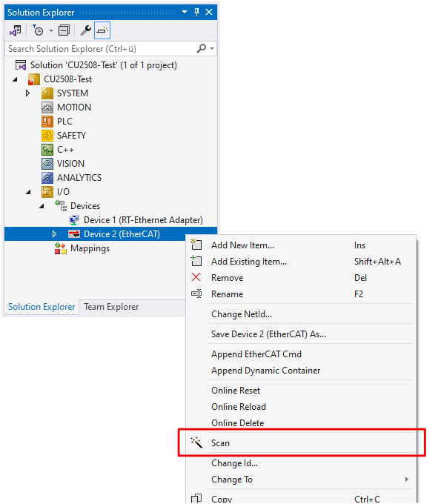Screen dimensions: 441x504
Task: Expand the SYSTEM tree node
Action: click(x=27, y=93)
